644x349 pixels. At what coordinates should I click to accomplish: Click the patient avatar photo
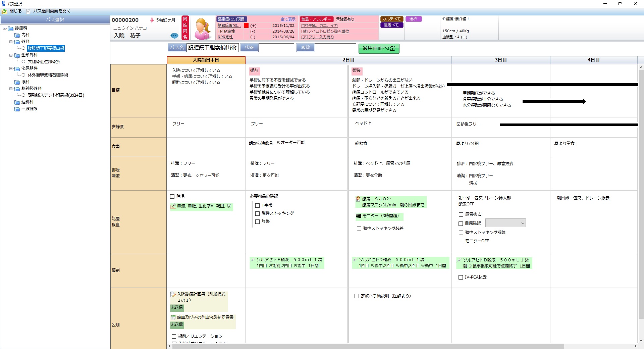click(x=203, y=29)
